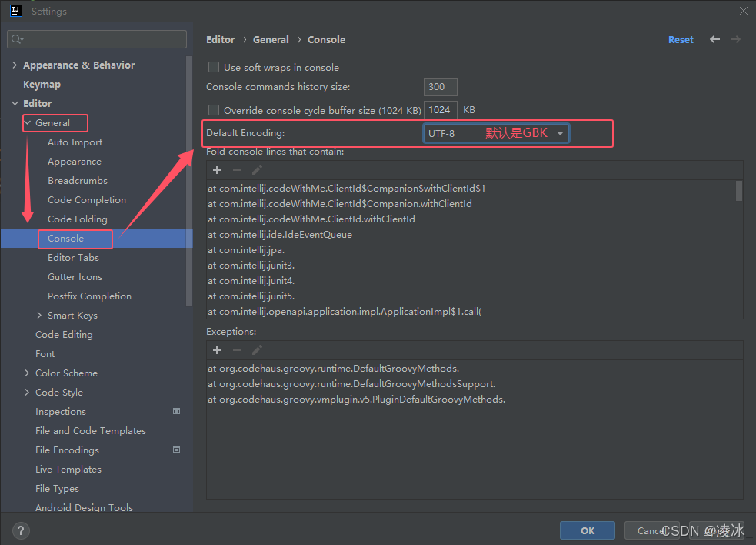Click the forward navigation arrow
Image resolution: width=756 pixels, height=545 pixels.
(x=735, y=39)
